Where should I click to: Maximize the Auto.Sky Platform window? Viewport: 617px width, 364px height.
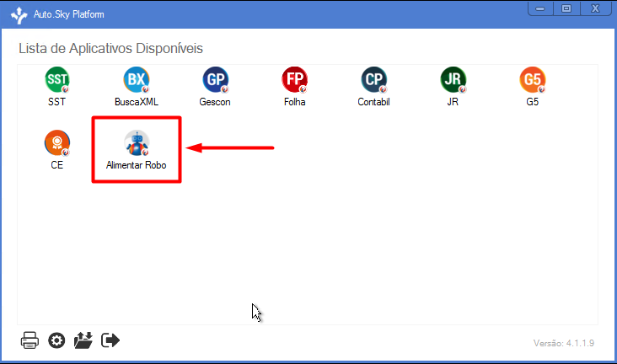pos(566,8)
